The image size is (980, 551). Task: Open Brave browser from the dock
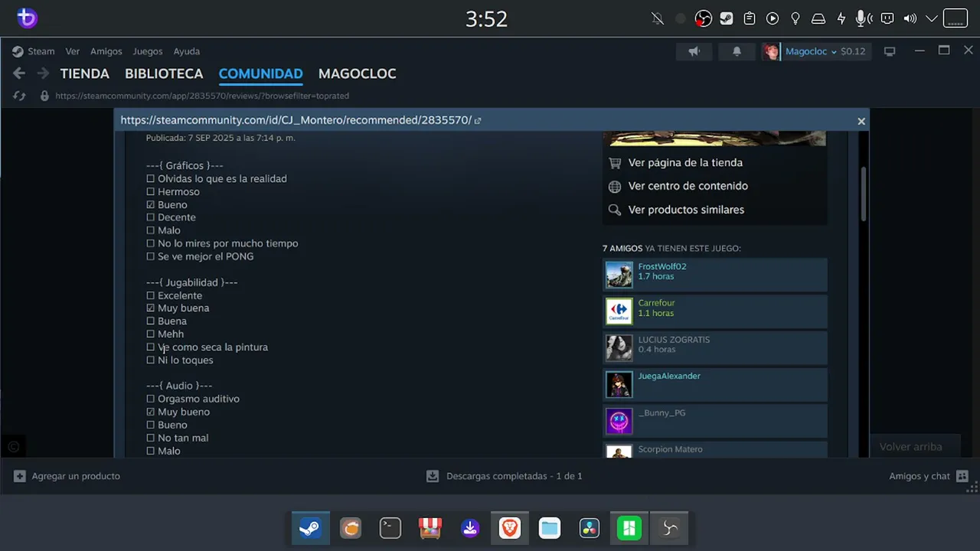pos(510,528)
